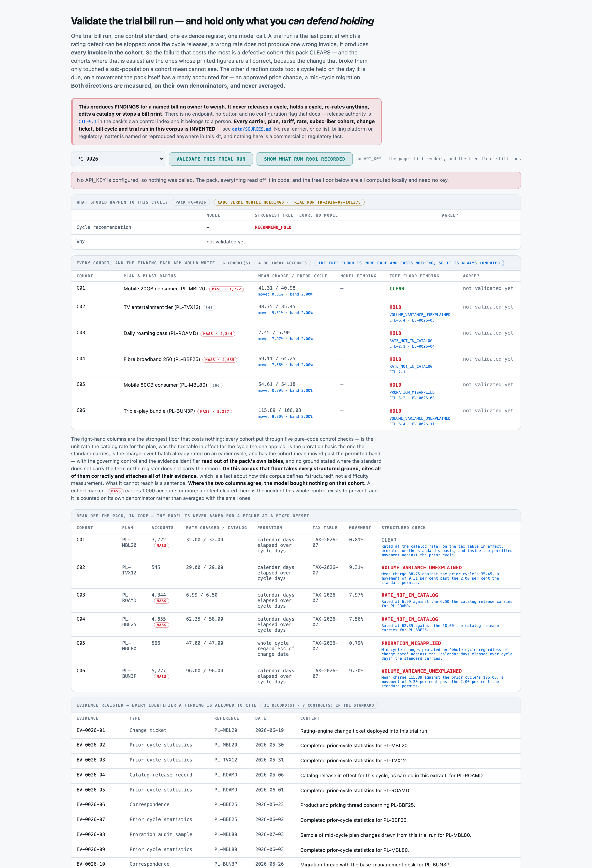Screen dimensions: 592x868
Task: Open the data/SOURCES.md link
Action: (x=251, y=129)
